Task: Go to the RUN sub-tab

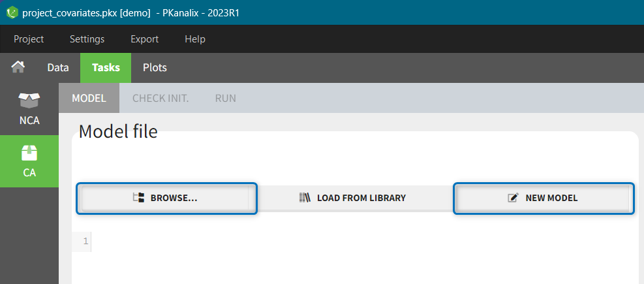Action: (x=225, y=99)
